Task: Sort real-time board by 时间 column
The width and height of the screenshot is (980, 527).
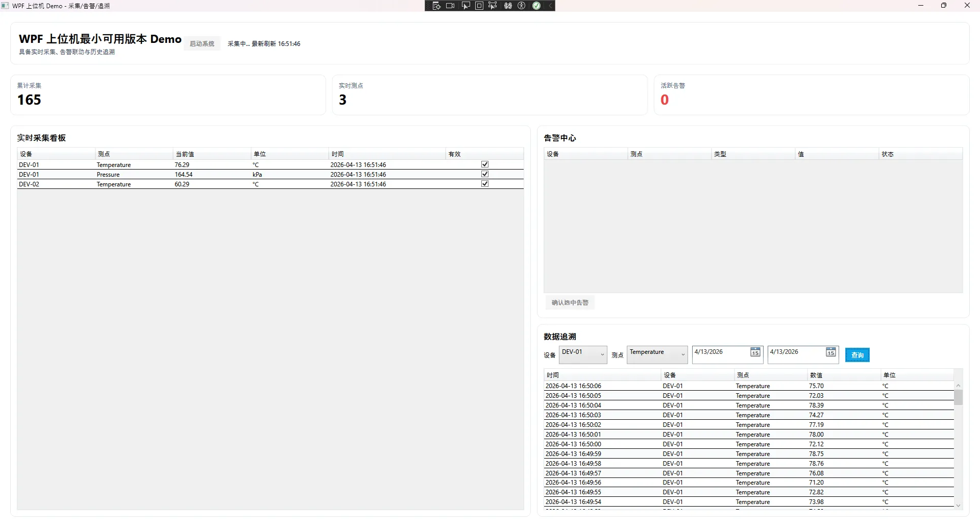Action: point(387,154)
